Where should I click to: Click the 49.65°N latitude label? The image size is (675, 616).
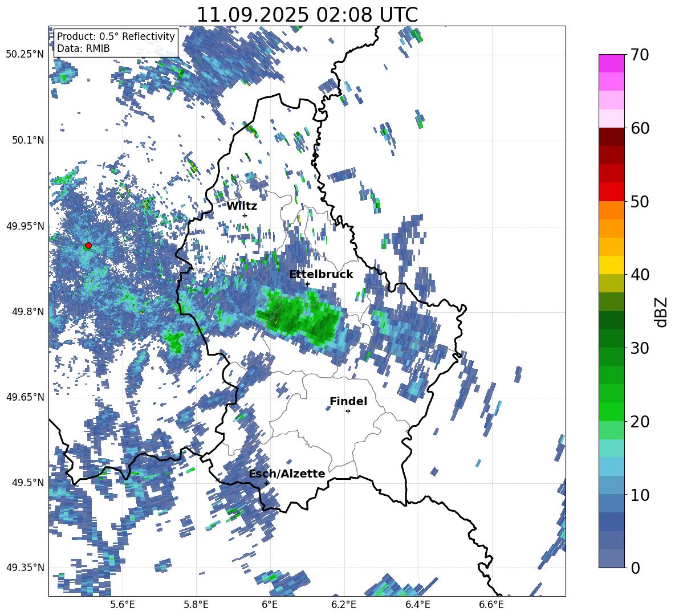[25, 397]
